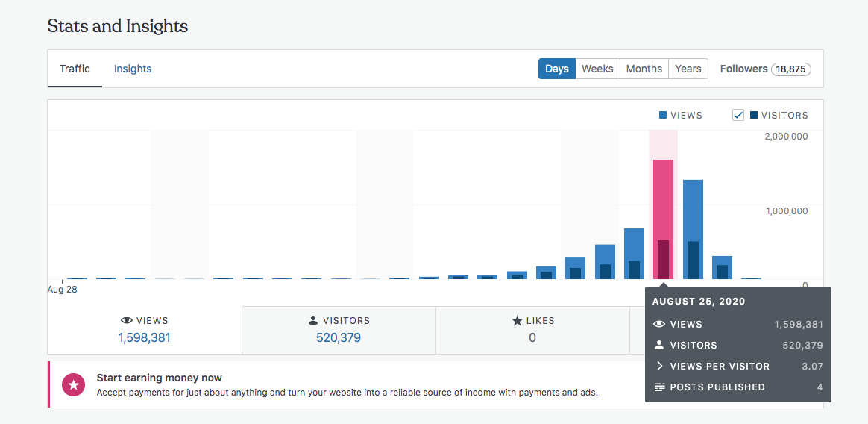Click the star icon in earnings banner
The width and height of the screenshot is (868, 424).
73,384
